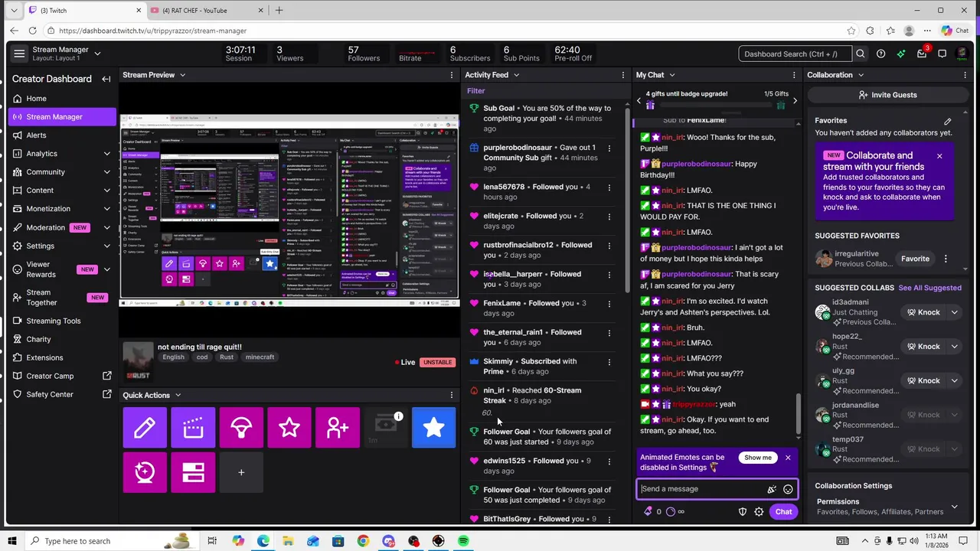Click the channel points icon below chat
The height and width of the screenshot is (551, 980).
(x=671, y=512)
